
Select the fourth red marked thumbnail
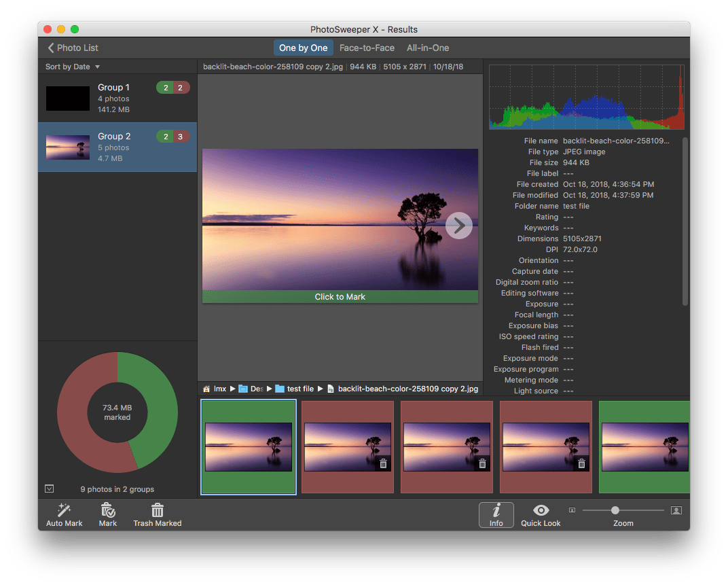(545, 447)
